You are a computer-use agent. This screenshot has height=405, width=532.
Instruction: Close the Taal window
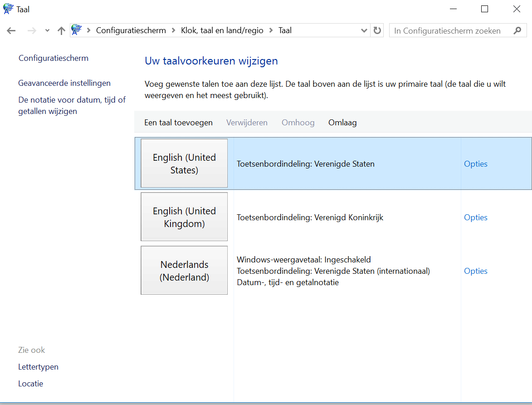click(x=517, y=9)
